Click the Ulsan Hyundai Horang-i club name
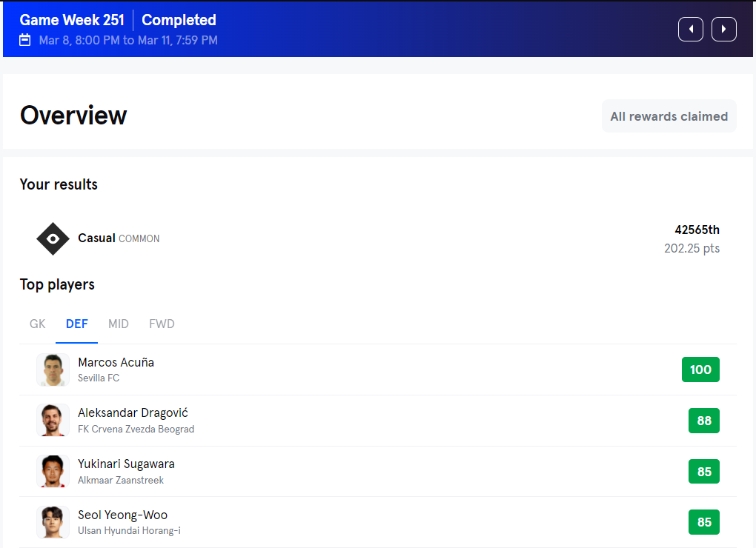Viewport: 756px width, 548px height. pos(129,531)
